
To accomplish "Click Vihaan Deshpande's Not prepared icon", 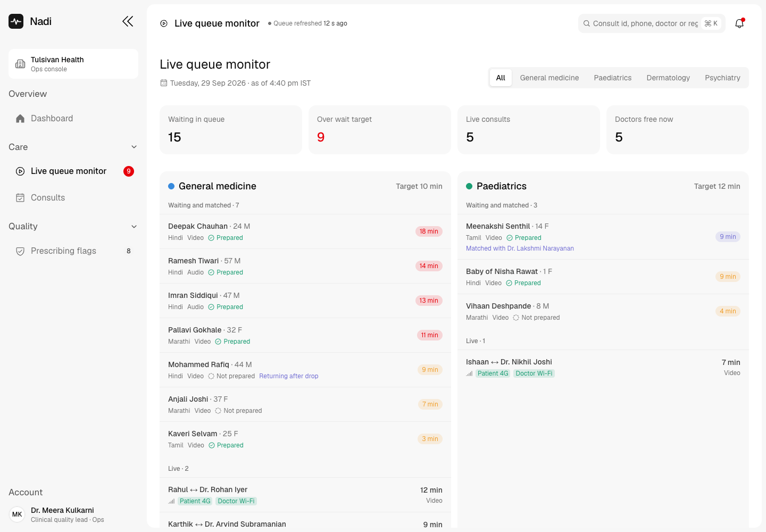I will 516,318.
